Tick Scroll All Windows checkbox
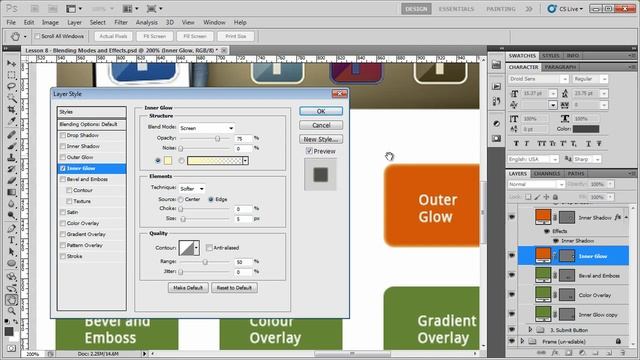The height and width of the screenshot is (360, 640). click(x=38, y=36)
